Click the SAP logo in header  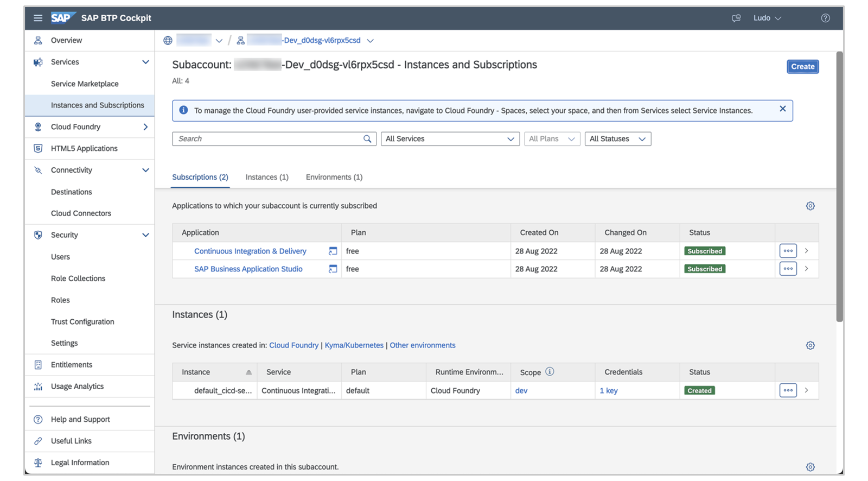(x=63, y=18)
